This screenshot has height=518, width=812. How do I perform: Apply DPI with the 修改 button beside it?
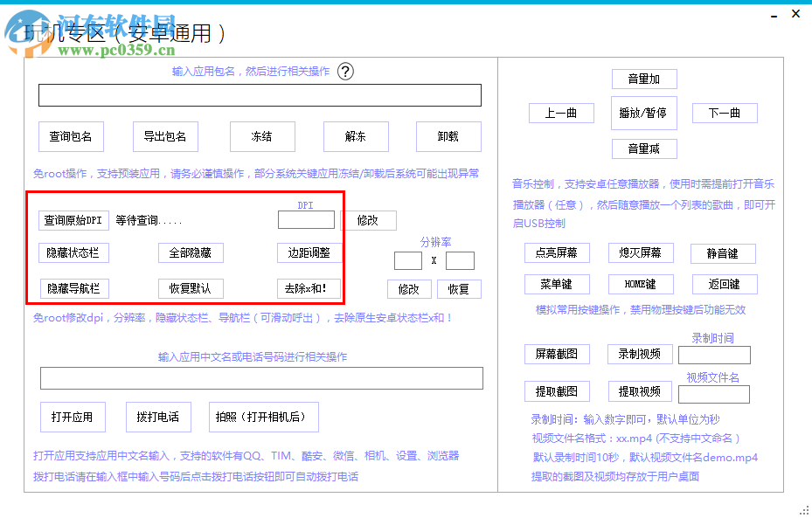tap(368, 220)
